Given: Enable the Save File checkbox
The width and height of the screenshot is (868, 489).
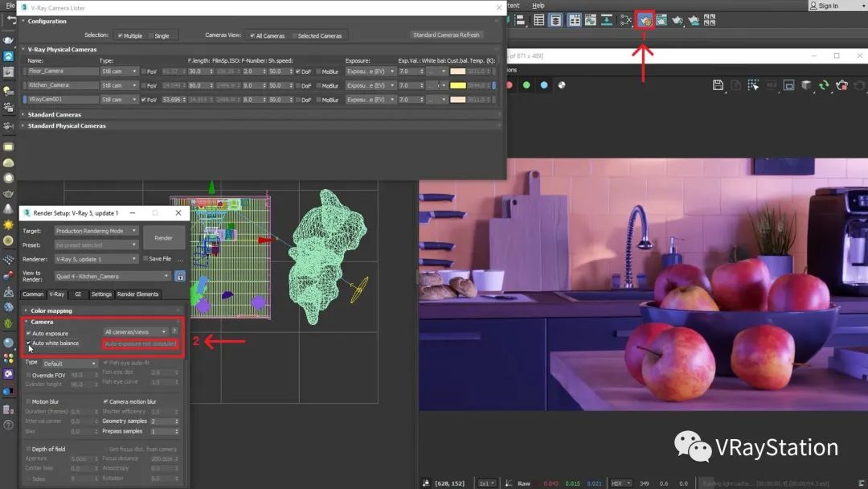Looking at the screenshot, I should [145, 259].
